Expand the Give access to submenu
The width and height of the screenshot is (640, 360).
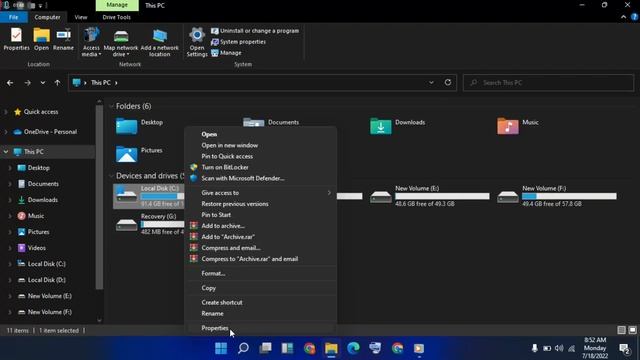(261, 193)
